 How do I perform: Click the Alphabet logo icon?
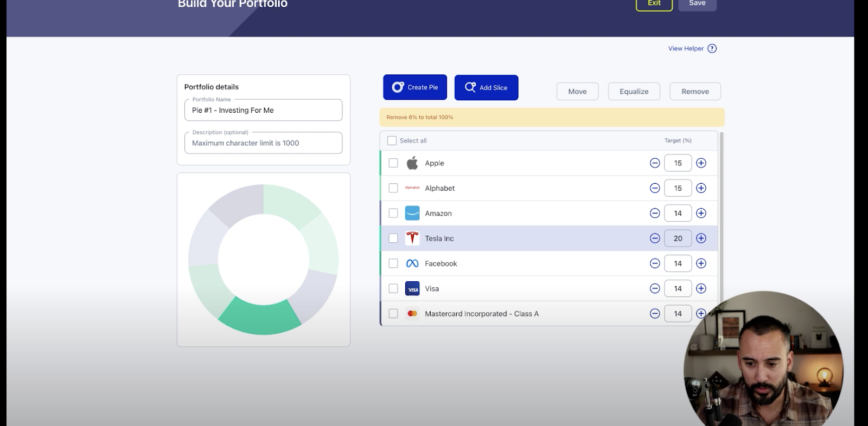click(x=412, y=188)
